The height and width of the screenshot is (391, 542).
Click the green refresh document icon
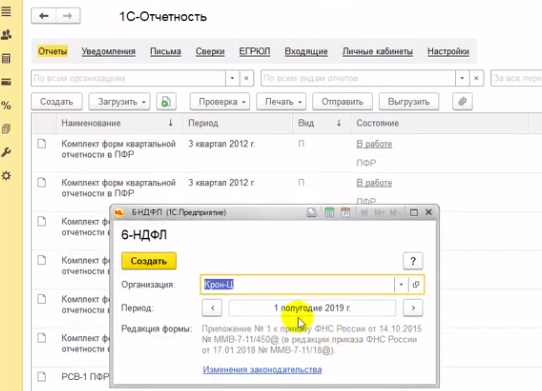pos(166,102)
